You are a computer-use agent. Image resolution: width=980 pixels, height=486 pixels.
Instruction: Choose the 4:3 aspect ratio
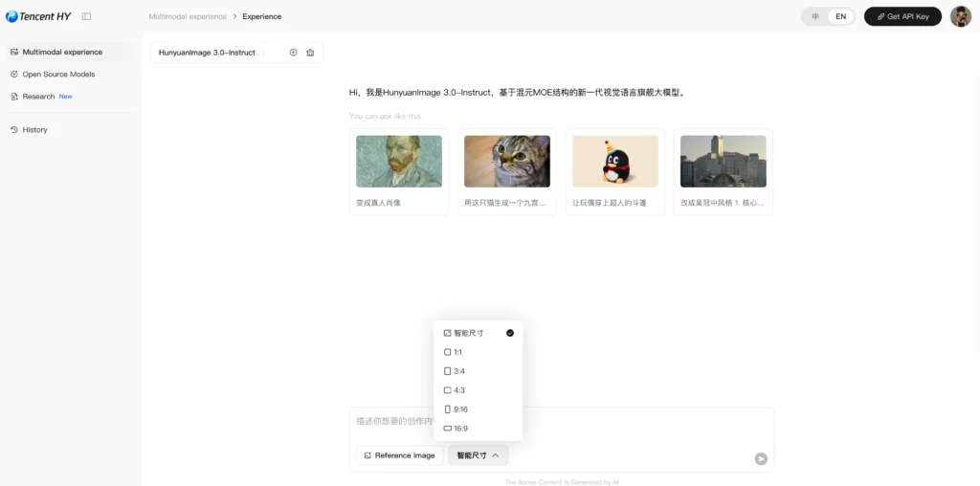(479, 390)
